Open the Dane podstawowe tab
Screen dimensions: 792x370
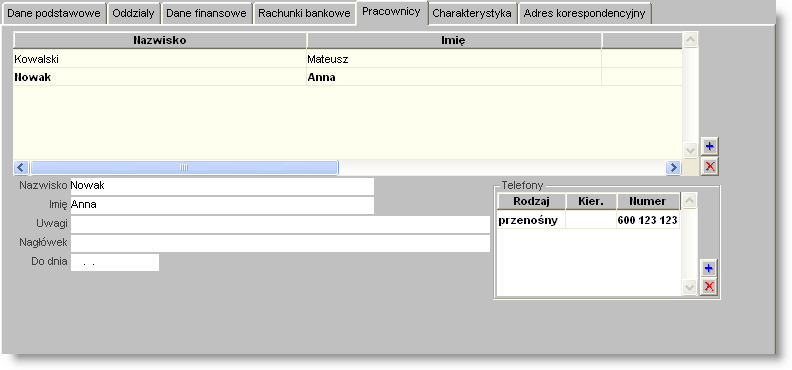pos(54,14)
